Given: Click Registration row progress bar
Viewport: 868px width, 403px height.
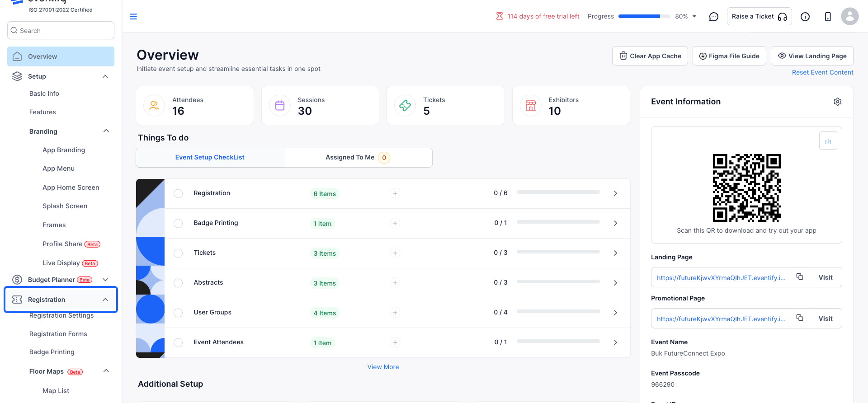Looking at the screenshot, I should pyautogui.click(x=558, y=192).
